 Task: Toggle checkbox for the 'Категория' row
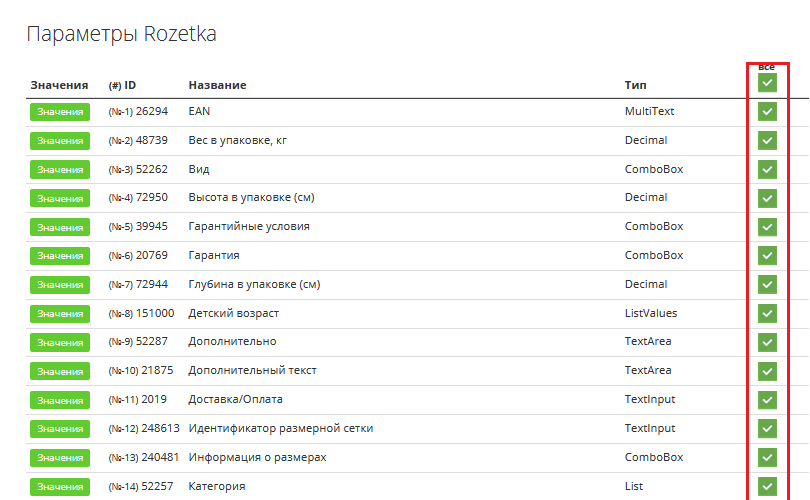click(x=767, y=487)
